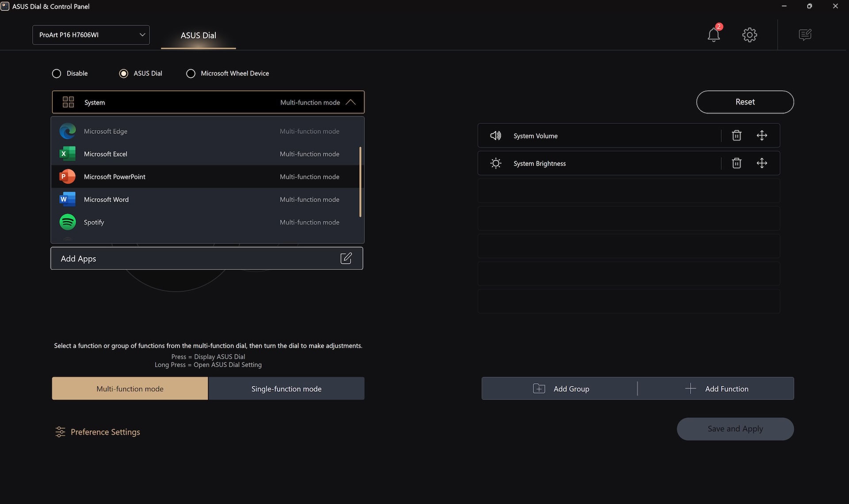Image resolution: width=849 pixels, height=504 pixels.
Task: Click the System Brightness sun icon
Action: pyautogui.click(x=496, y=163)
